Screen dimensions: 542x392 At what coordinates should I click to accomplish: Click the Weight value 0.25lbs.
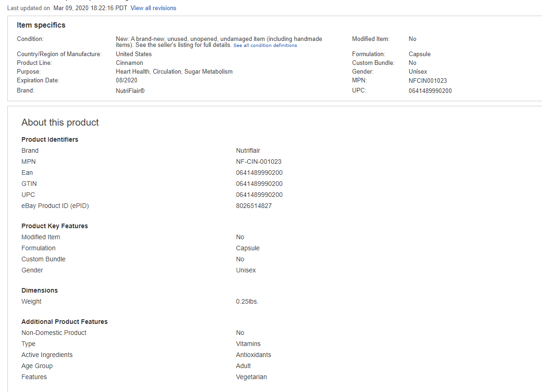247,301
